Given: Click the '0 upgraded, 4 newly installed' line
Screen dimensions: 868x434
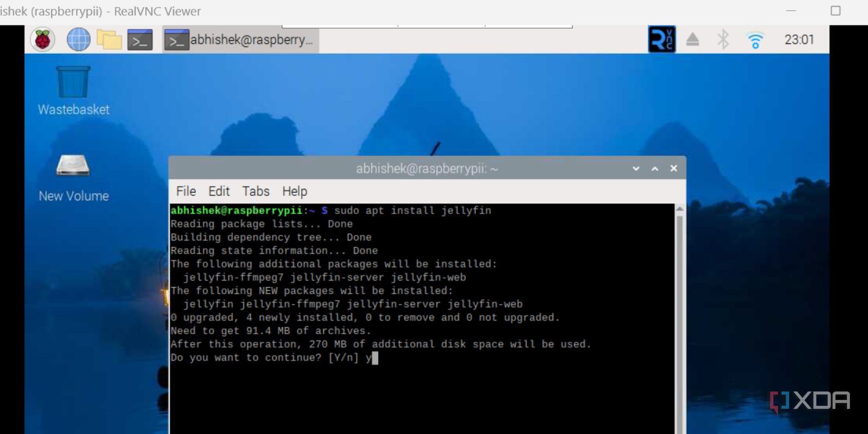Looking at the screenshot, I should 365,317.
